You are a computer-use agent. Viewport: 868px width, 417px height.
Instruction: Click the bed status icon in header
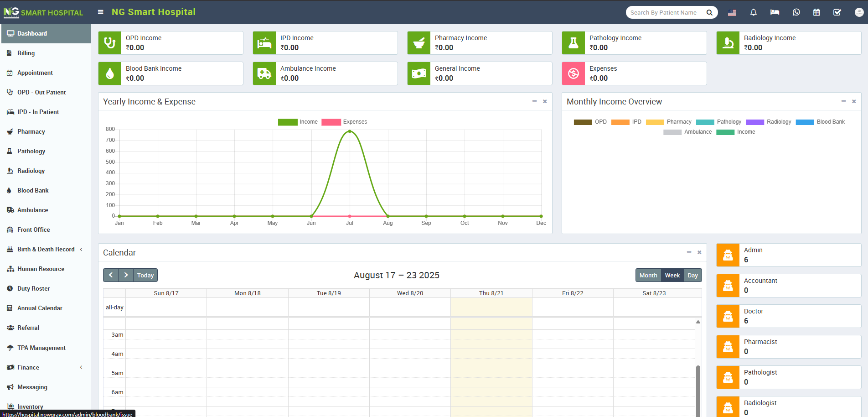point(775,12)
